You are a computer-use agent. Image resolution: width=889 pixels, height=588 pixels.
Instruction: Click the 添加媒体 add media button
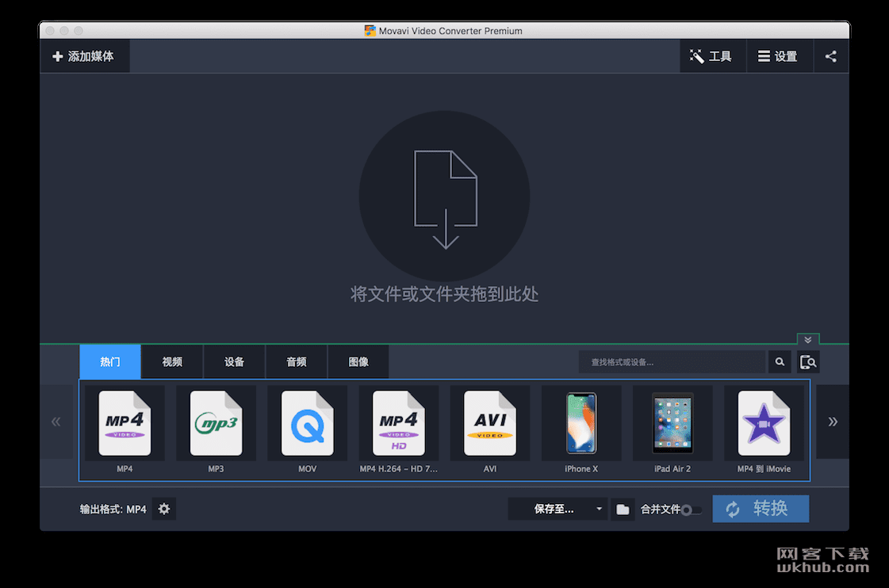tap(84, 56)
